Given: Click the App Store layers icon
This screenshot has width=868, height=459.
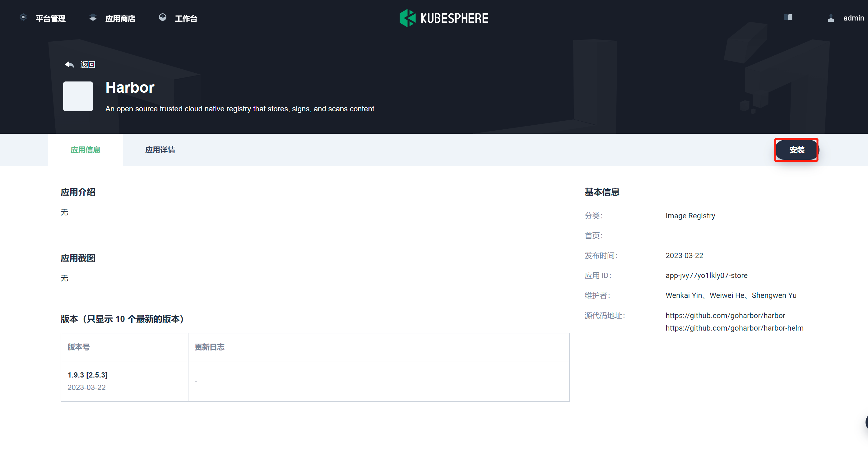Looking at the screenshot, I should 93,17.
